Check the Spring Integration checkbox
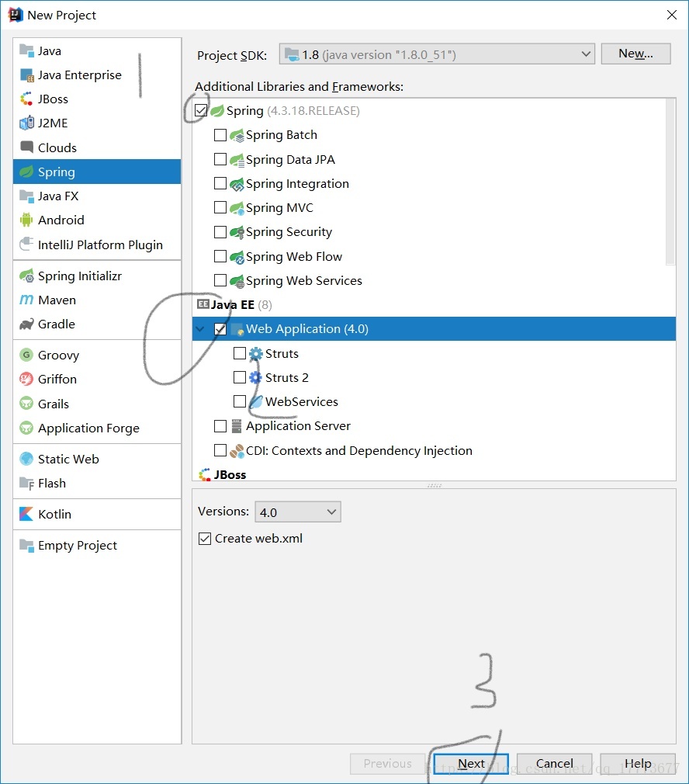The image size is (689, 784). pos(220,183)
